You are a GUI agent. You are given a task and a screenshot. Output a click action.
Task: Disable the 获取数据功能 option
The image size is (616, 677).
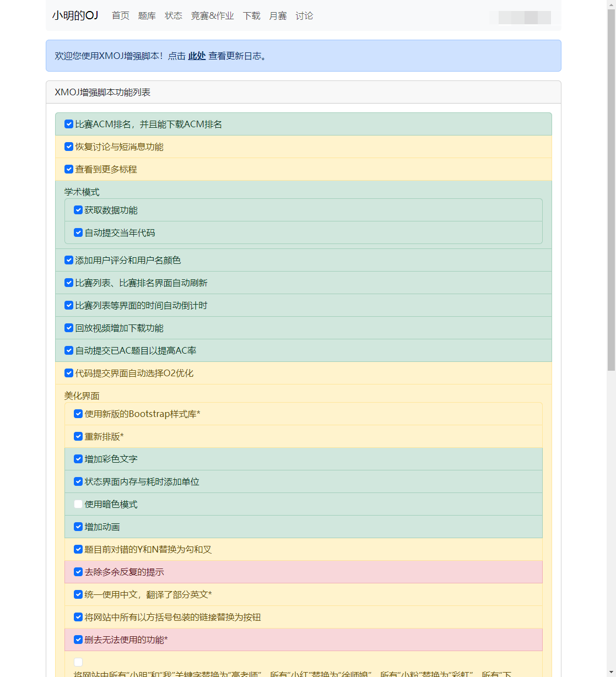pos(78,210)
